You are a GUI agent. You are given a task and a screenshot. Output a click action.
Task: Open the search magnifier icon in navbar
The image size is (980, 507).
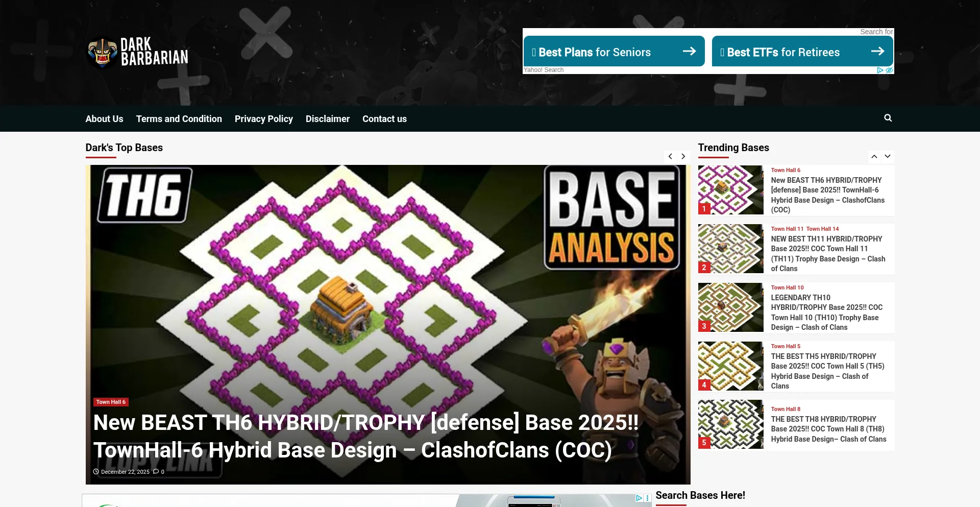(x=888, y=118)
